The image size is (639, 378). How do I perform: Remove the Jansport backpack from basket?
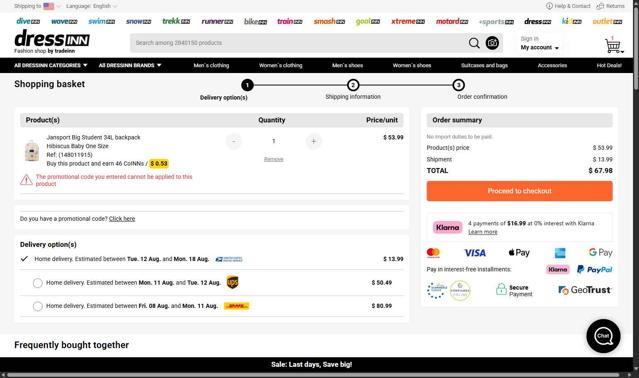(273, 159)
